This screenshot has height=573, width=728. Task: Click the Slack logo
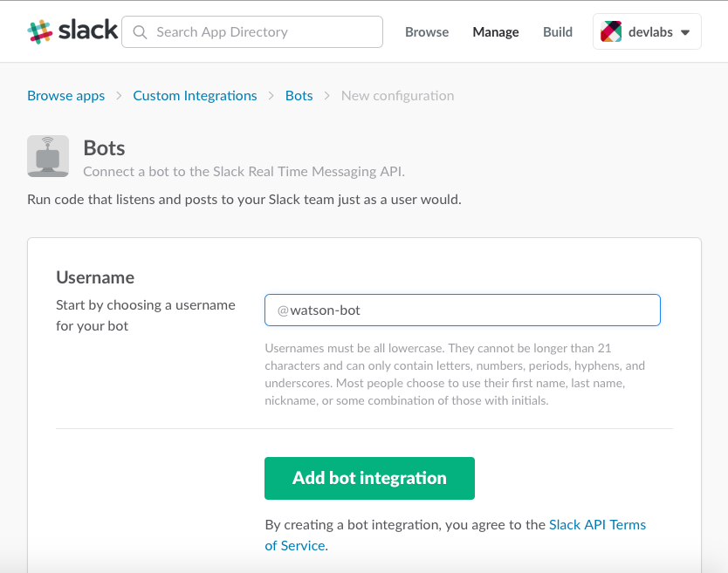72,31
